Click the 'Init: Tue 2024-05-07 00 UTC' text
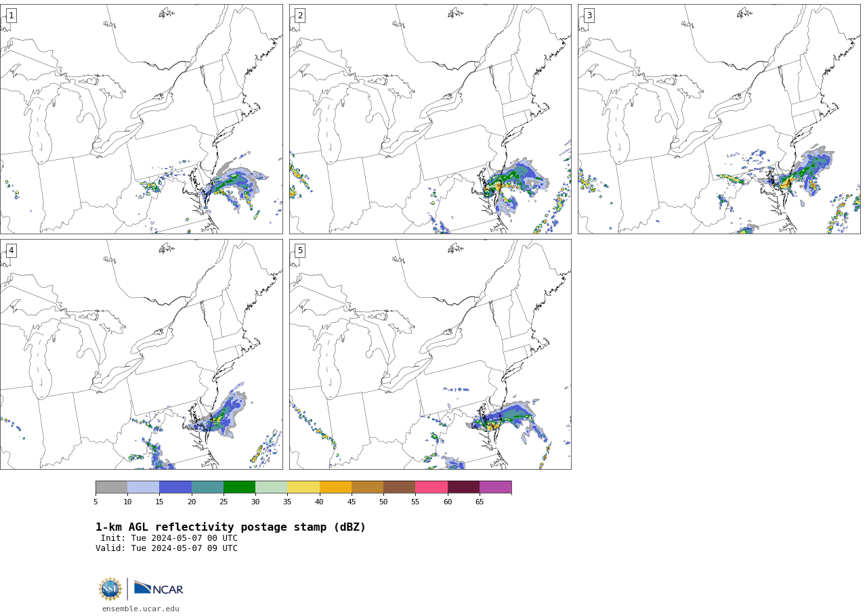The height and width of the screenshot is (616, 867). tap(169, 538)
